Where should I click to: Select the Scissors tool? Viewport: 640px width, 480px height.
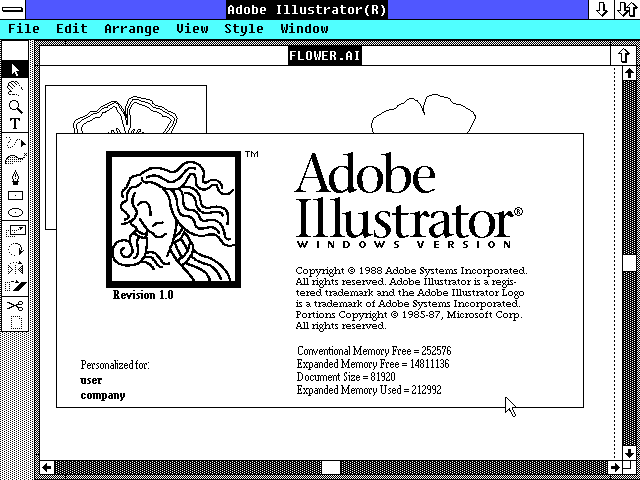point(15,304)
